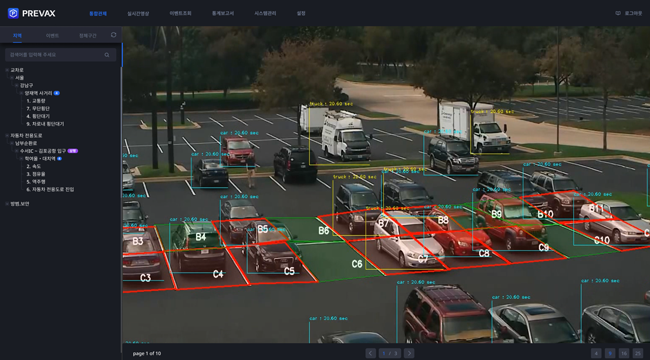This screenshot has width=650, height=360.
Task: Click the search magnifier icon
Action: [x=107, y=55]
